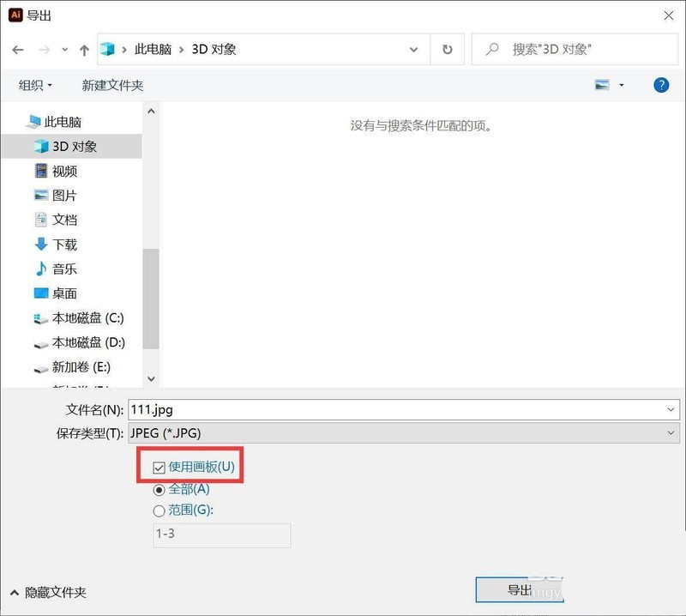Select 3D 对象 in navigation tree
Viewport: 686px width, 616px height.
click(75, 147)
